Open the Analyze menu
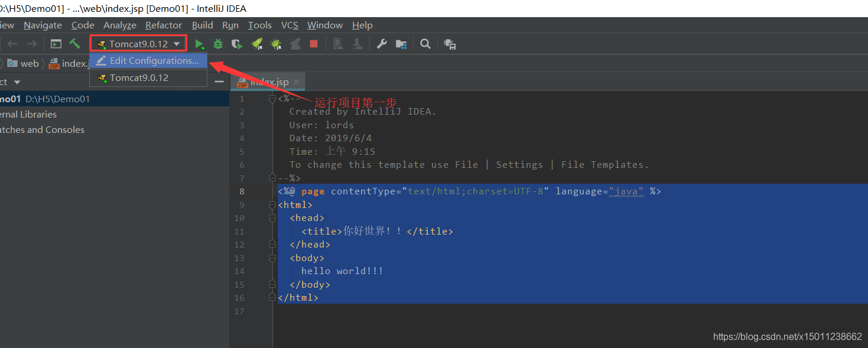 point(120,25)
